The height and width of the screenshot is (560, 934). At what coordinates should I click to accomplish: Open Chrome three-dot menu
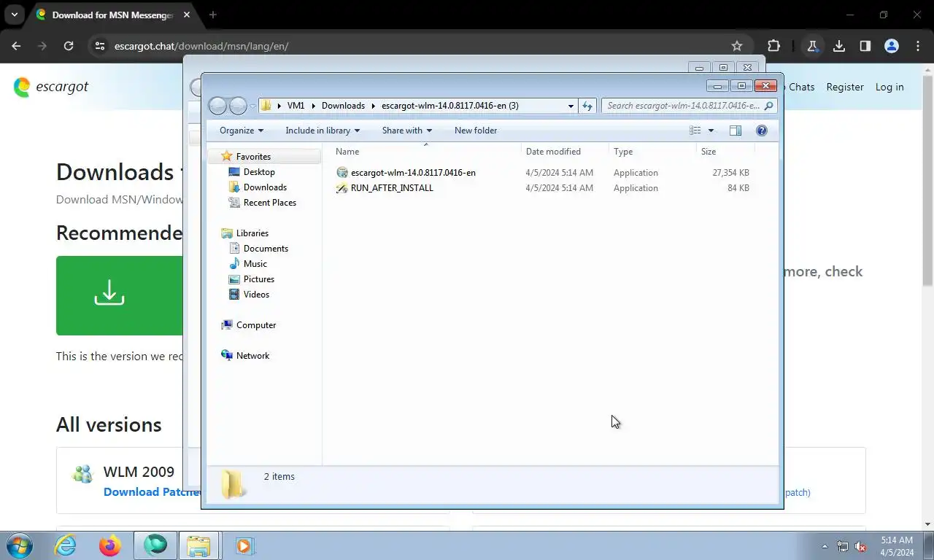[x=918, y=46]
